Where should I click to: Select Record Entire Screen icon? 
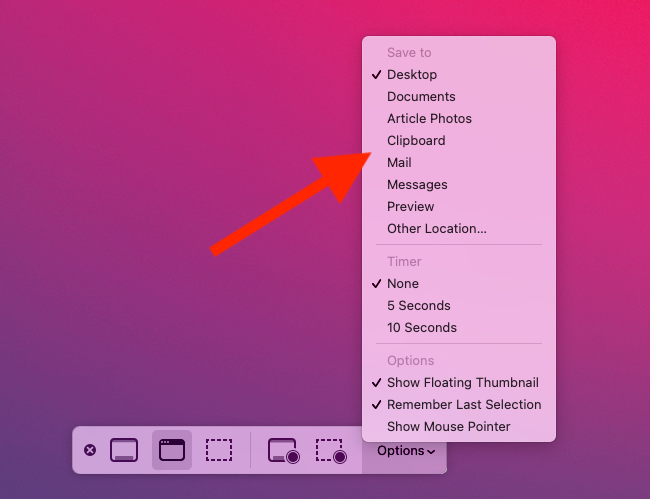coord(284,451)
